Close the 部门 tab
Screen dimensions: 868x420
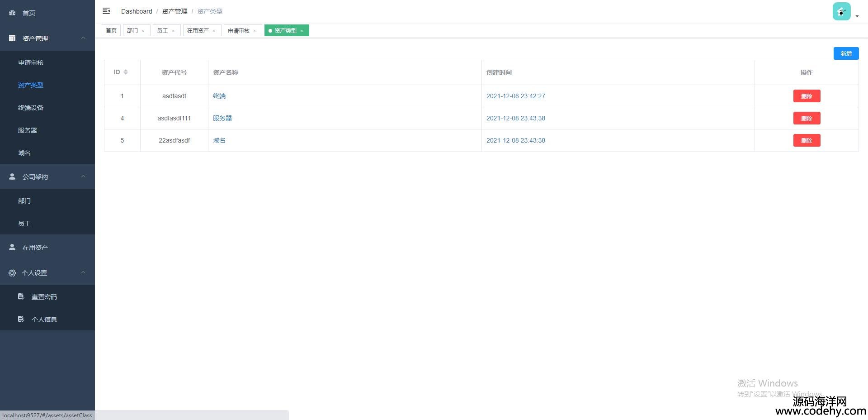[143, 31]
